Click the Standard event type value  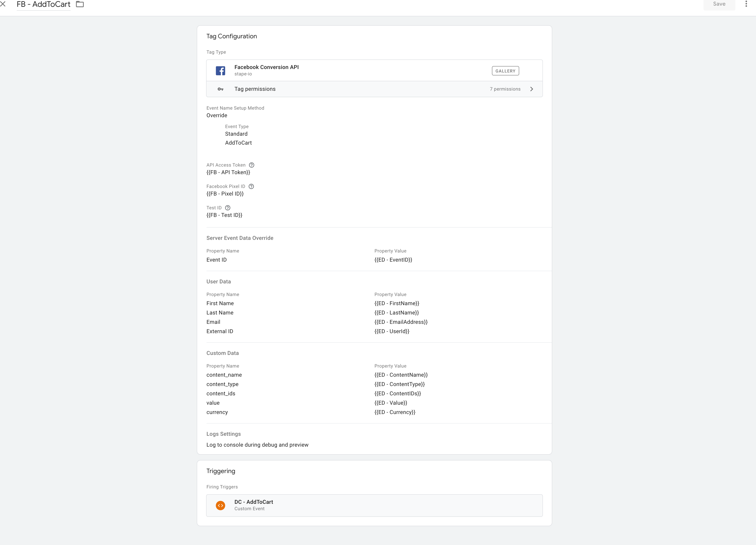(236, 134)
